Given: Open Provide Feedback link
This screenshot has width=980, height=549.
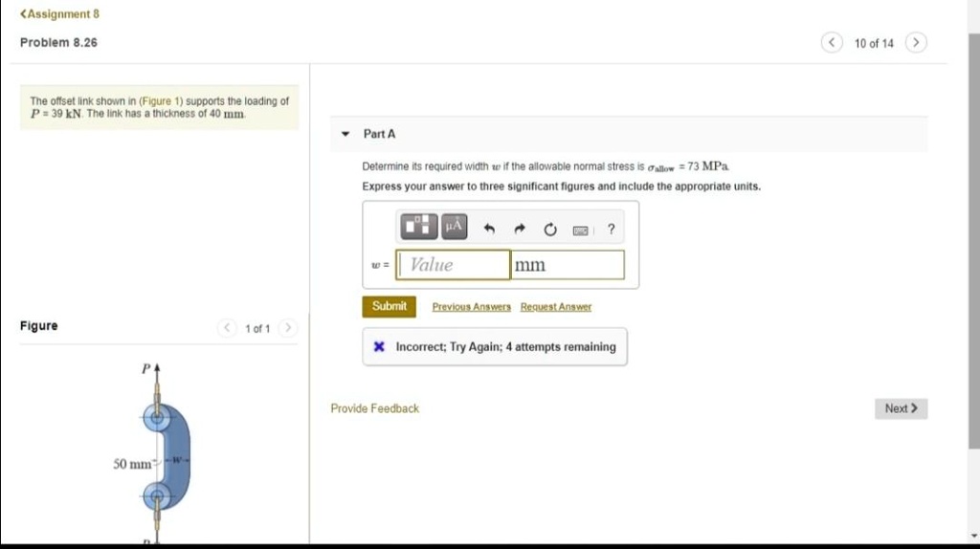Looking at the screenshot, I should pos(374,408).
